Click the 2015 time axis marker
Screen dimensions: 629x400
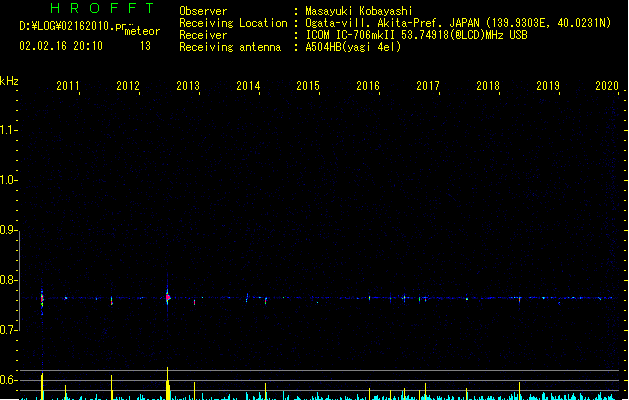308,86
